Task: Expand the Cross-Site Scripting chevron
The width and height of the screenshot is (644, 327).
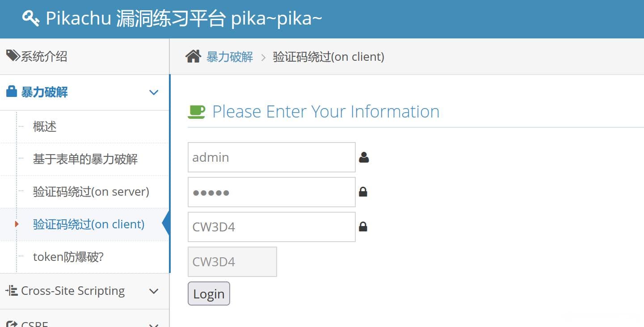Action: 154,291
